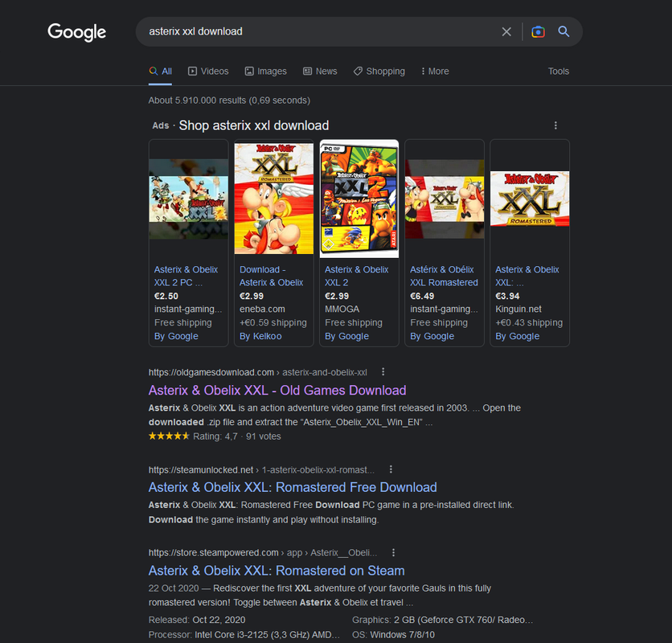Run search with the magnifying glass icon
Screen dimensions: 672x643
coord(563,31)
